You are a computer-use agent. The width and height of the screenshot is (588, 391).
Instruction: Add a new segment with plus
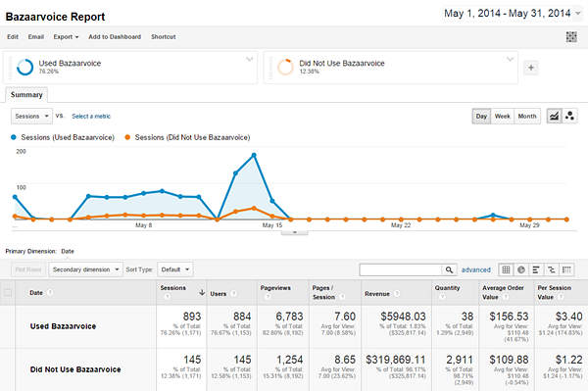[531, 68]
